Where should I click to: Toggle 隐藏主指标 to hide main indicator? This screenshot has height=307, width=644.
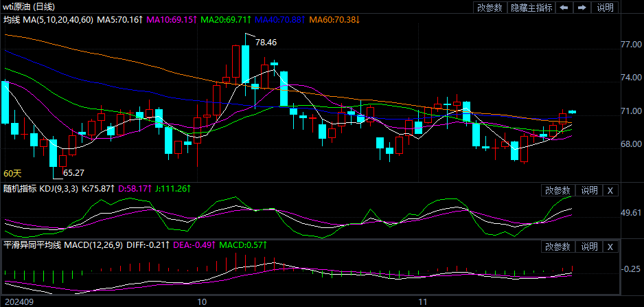click(531, 8)
